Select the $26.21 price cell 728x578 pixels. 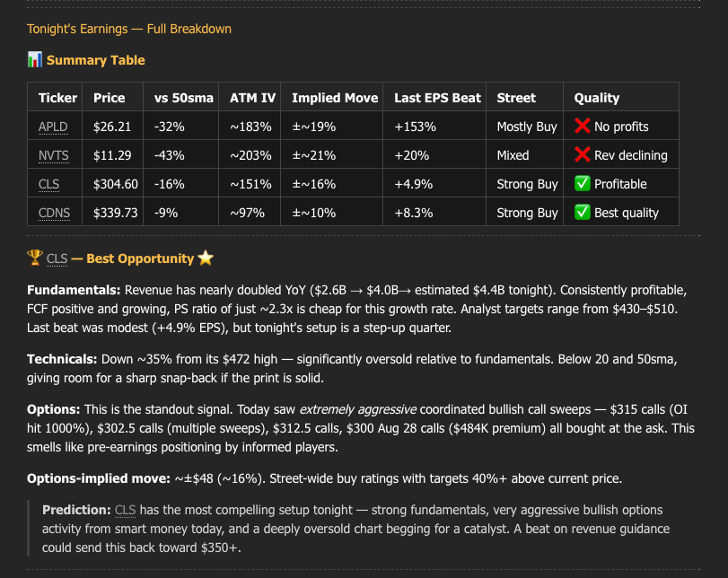tap(112, 127)
